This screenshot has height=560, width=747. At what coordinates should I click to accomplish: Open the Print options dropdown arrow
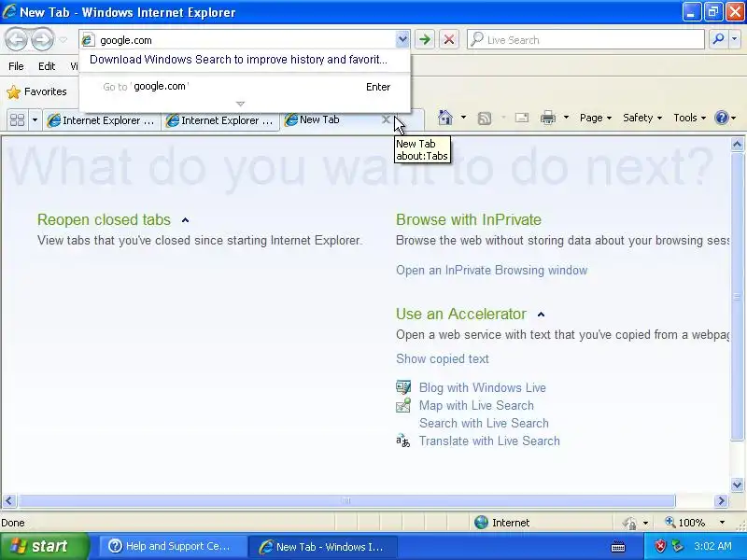click(x=566, y=118)
